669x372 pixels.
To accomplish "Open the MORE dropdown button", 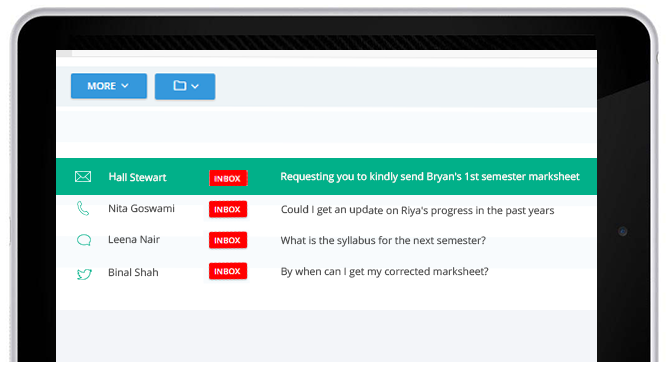I will [109, 86].
